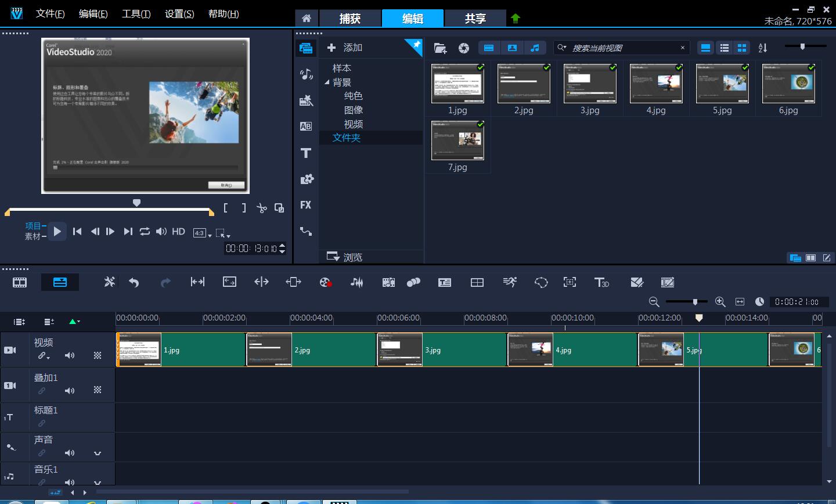This screenshot has height=504, width=836.
Task: Collapse the 背景 tree node
Action: point(327,82)
